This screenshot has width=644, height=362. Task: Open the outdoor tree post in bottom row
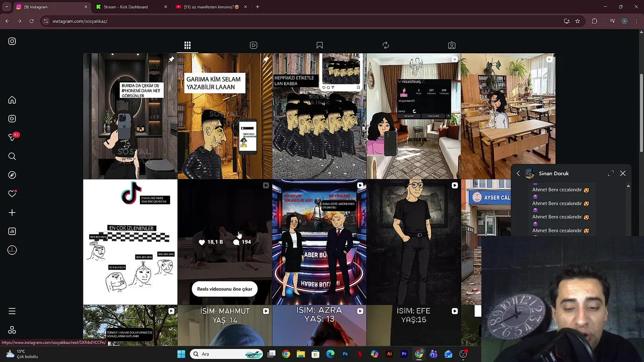130,326
